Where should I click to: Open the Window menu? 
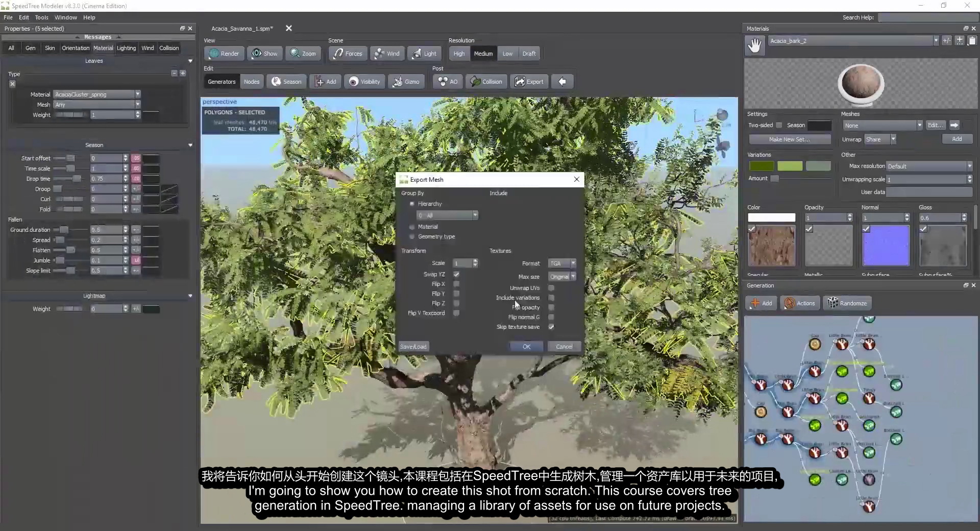(66, 17)
